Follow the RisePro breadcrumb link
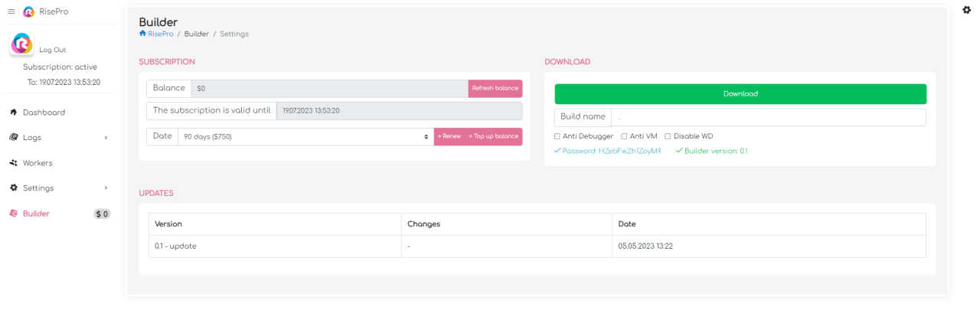Screen dimensions: 980x316 tap(160, 34)
